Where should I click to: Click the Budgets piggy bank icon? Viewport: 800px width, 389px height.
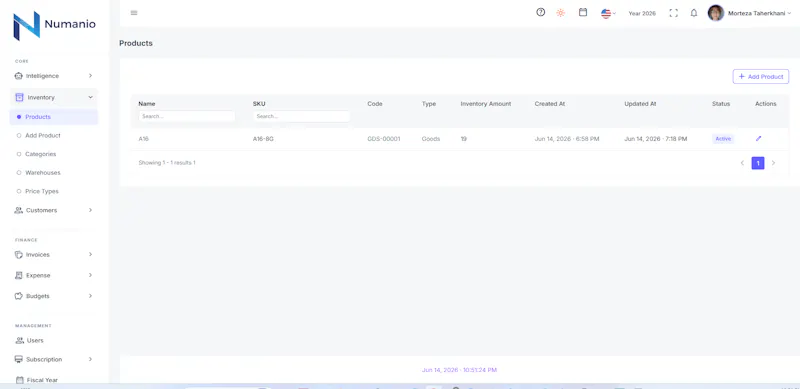tap(19, 296)
